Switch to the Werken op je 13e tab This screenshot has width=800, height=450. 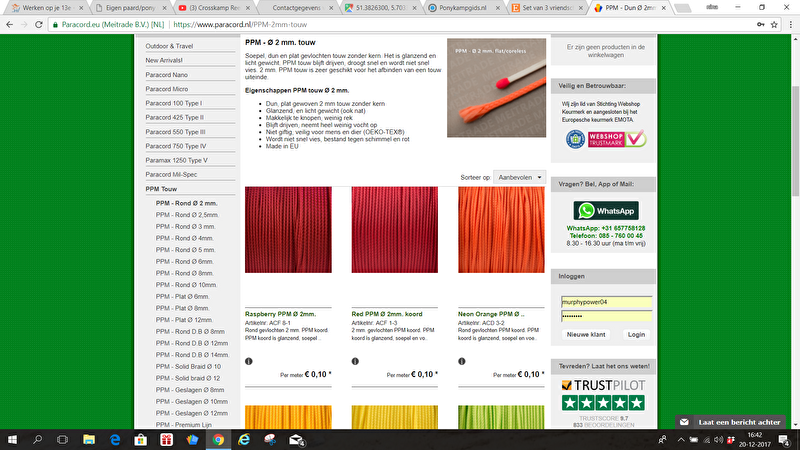(x=42, y=8)
